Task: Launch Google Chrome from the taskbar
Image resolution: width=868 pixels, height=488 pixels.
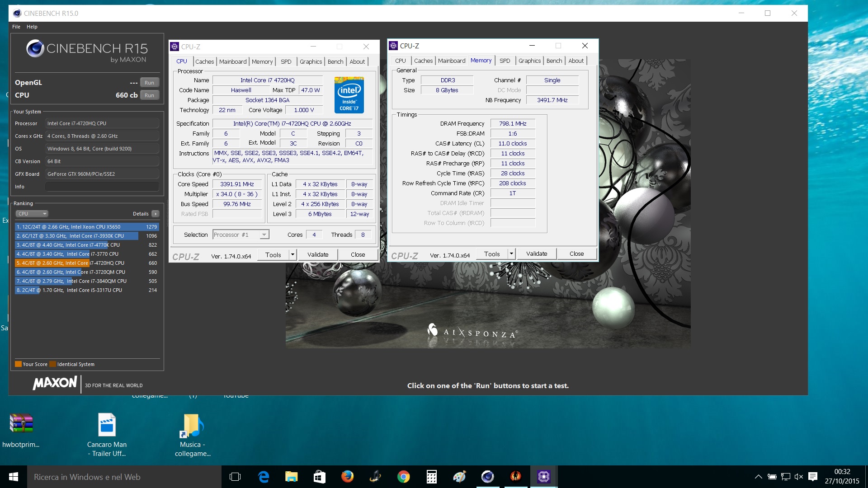Action: (403, 477)
